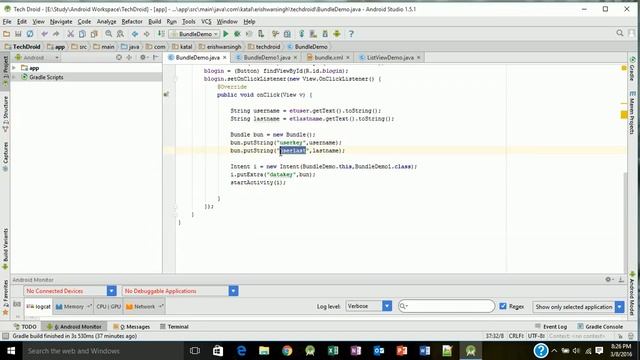Select the logcat tab
Screen dimensions: 640x360
[x=39, y=307]
